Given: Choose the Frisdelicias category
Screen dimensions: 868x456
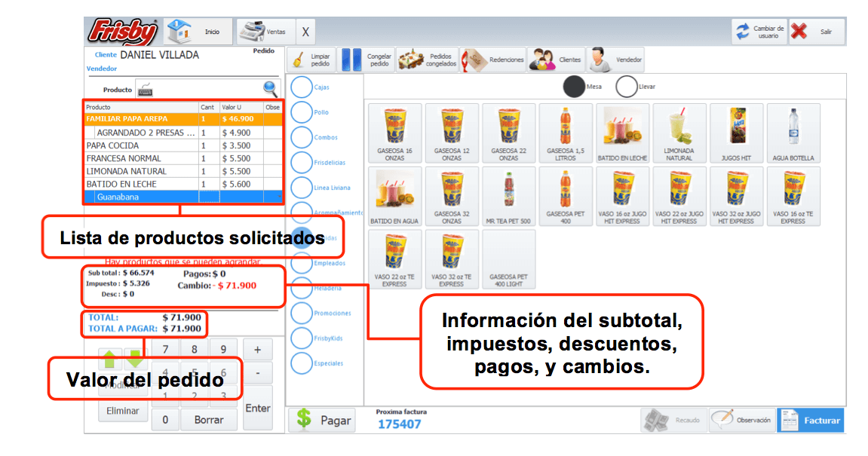Looking at the screenshot, I should click(x=302, y=163).
